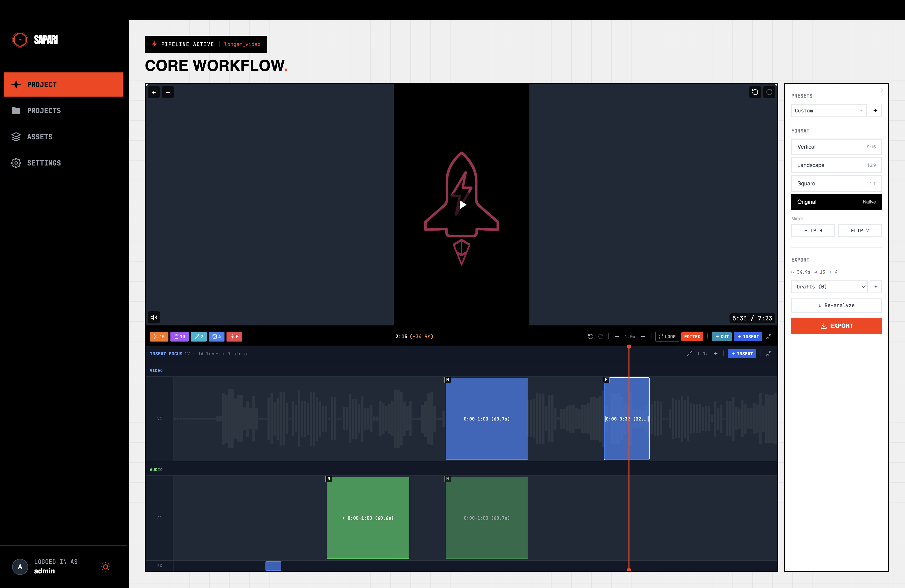Collapse the timeline with the shrink arrows icon
Image resolution: width=905 pixels, height=588 pixels.
coord(769,337)
